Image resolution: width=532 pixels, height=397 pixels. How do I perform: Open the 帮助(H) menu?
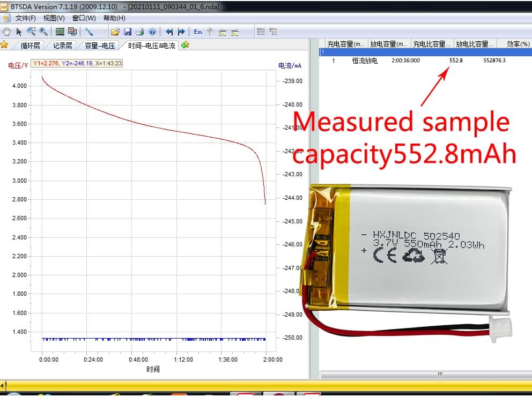pyautogui.click(x=114, y=18)
